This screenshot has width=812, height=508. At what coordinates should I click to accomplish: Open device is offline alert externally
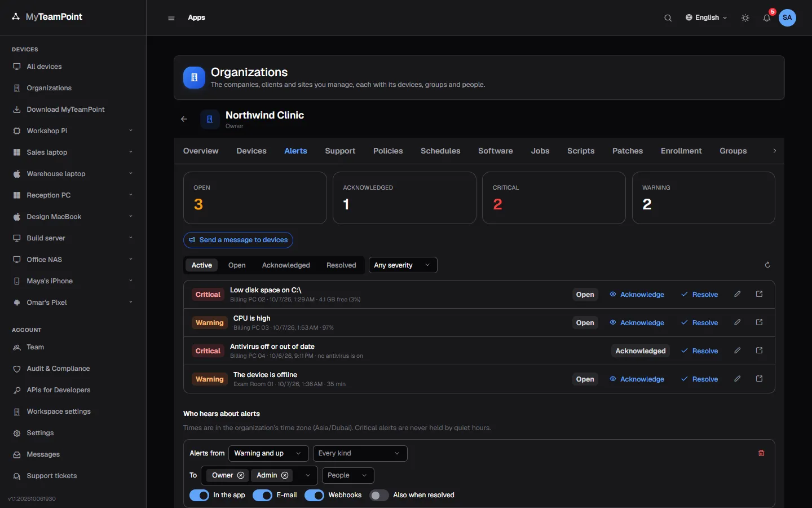[759, 379]
